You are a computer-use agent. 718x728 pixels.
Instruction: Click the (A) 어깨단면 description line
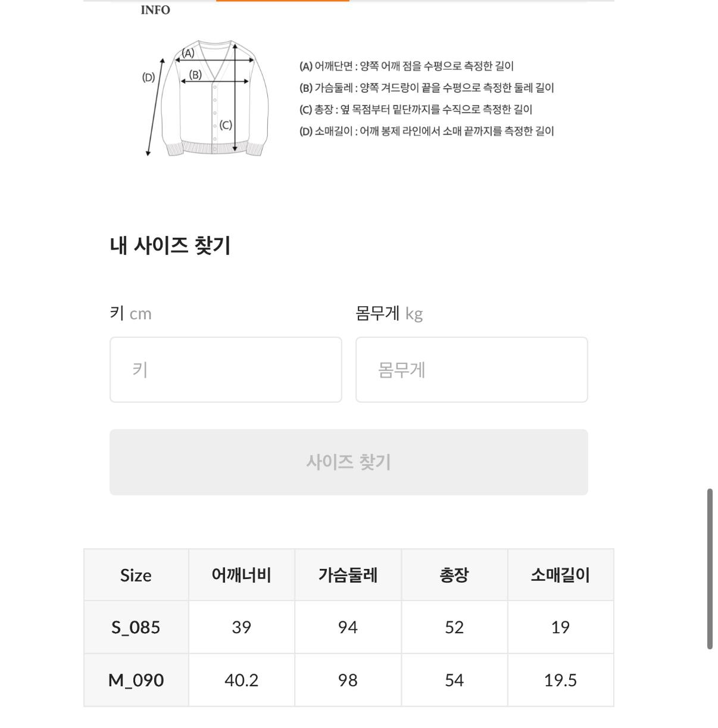point(407,66)
